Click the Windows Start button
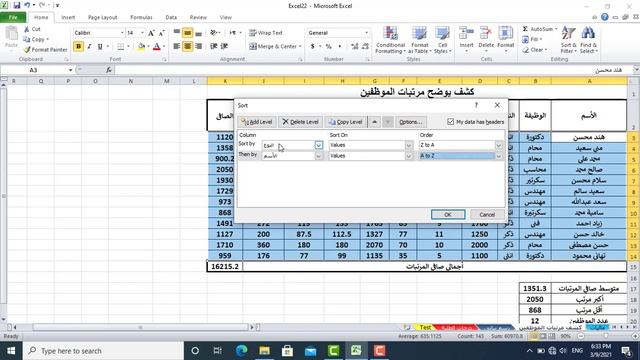 coord(11,351)
